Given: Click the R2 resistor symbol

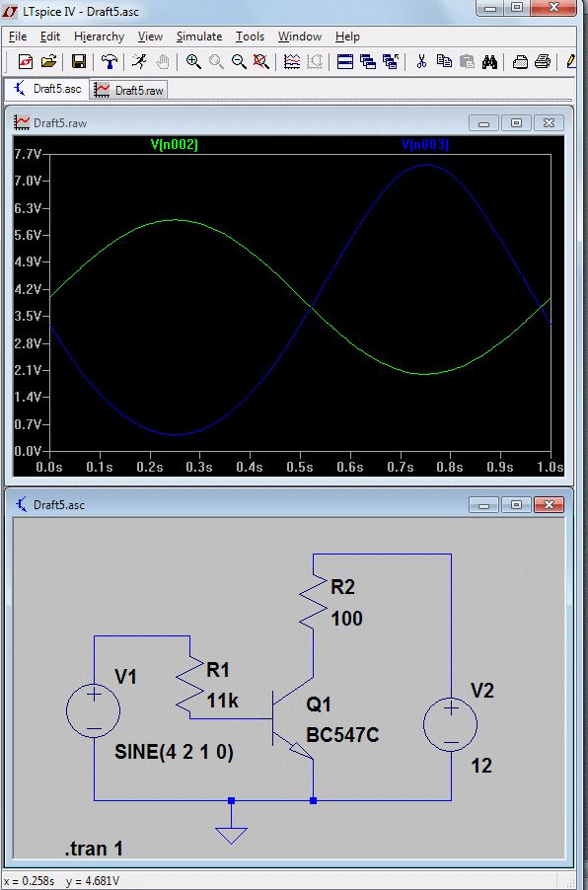Looking at the screenshot, I should point(314,601).
